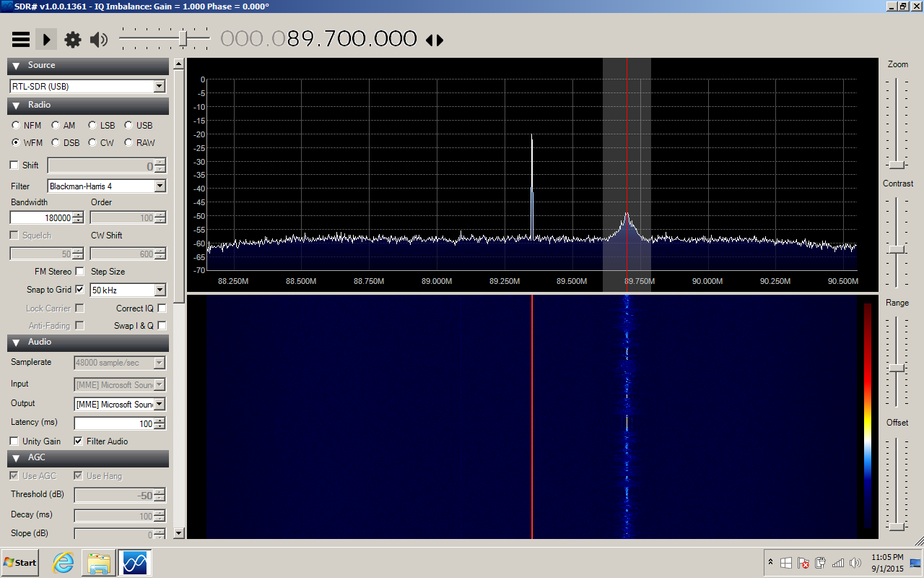Click the safely remove hardware tray icon
The width and height of the screenshot is (924, 578).
[821, 563]
